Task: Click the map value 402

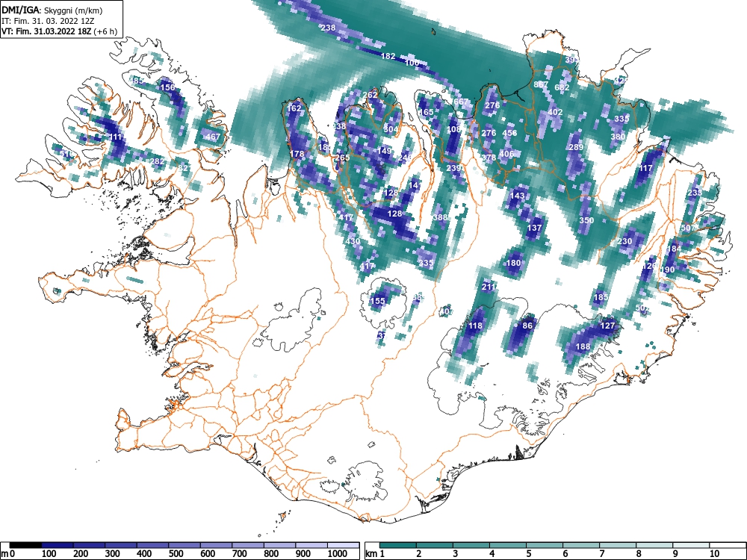Action: (x=556, y=113)
